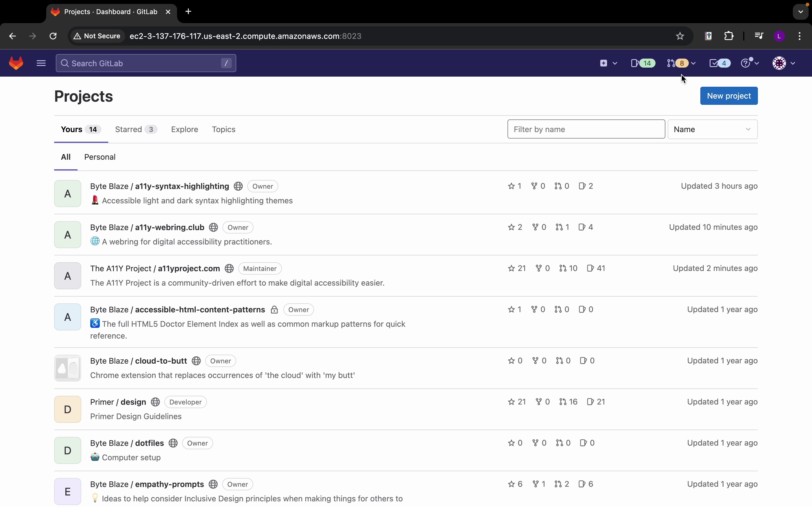Click the GitLab fox logo
The width and height of the screenshot is (812, 507).
(16, 63)
